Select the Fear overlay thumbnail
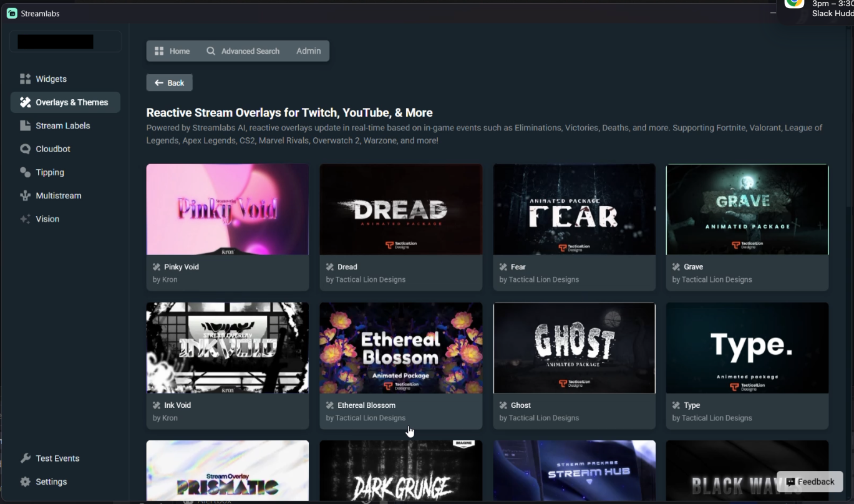 tap(575, 210)
